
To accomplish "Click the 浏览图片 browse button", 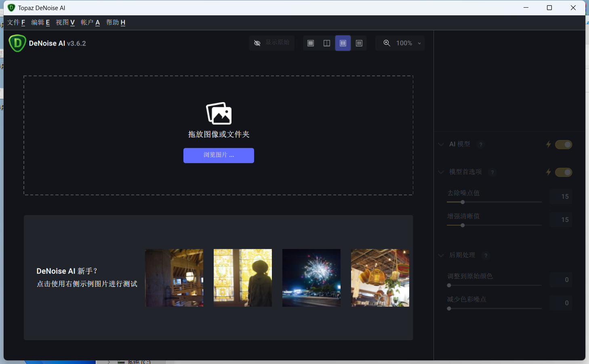I will (x=219, y=155).
